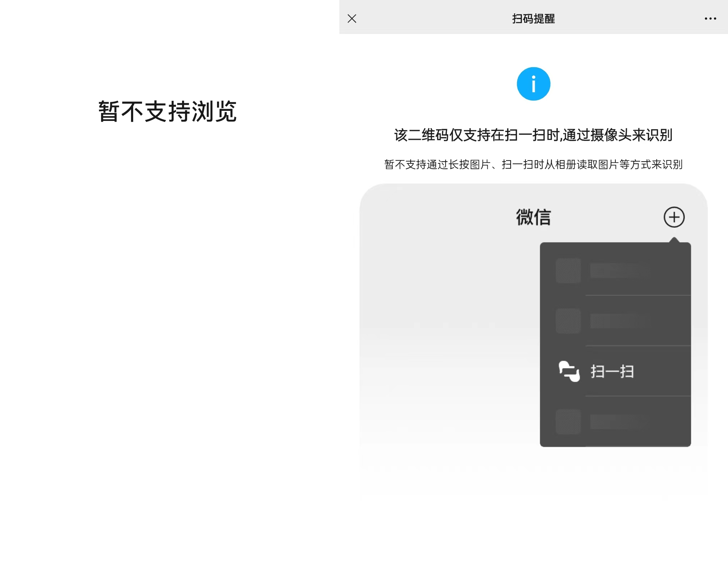This screenshot has height=579, width=728.
Task: Click the 扫一扫 scan icon in the menu
Action: tap(569, 371)
